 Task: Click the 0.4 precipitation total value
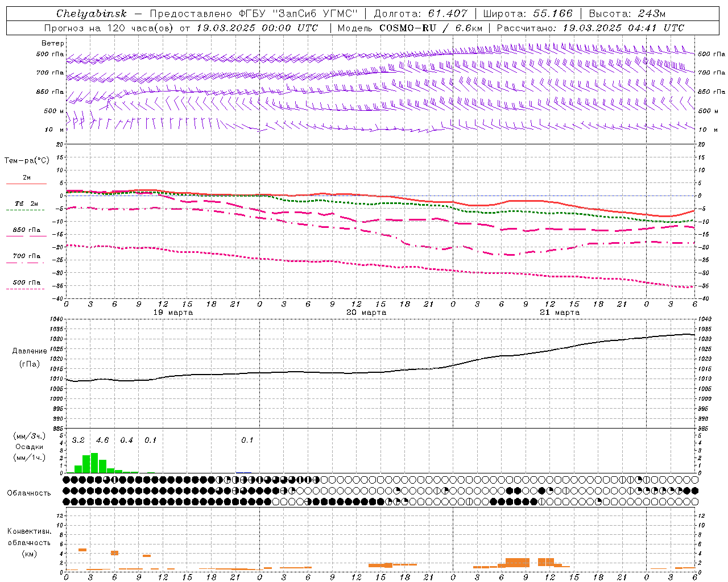126,440
